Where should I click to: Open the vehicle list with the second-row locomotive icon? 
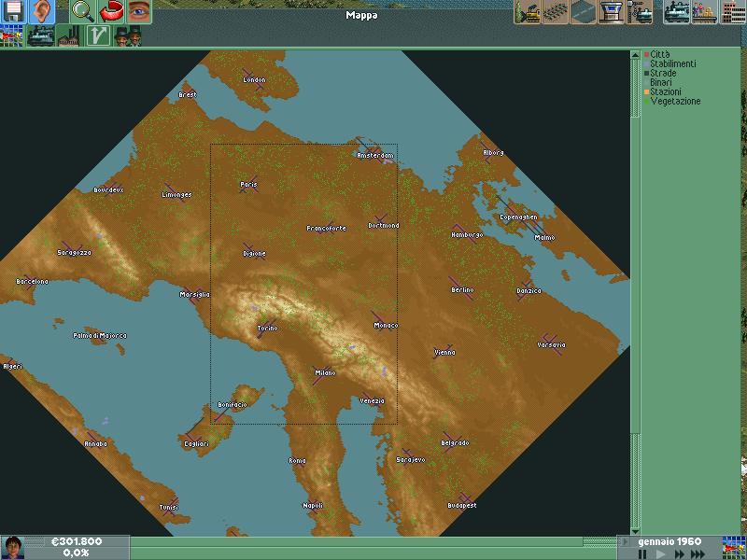pos(40,36)
